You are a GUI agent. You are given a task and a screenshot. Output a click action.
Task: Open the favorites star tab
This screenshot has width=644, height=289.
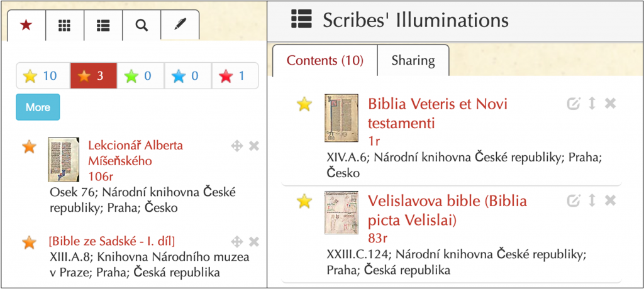click(x=26, y=25)
